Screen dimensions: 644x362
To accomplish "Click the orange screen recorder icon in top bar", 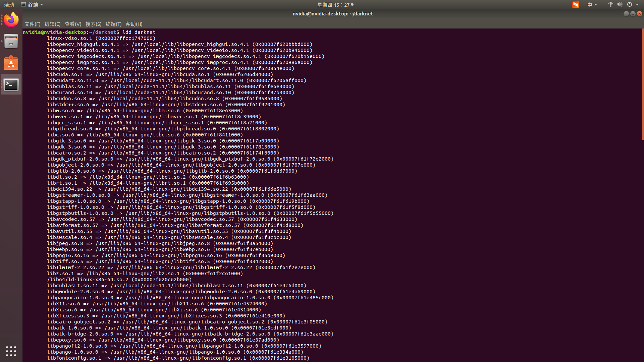I will [x=576, y=4].
